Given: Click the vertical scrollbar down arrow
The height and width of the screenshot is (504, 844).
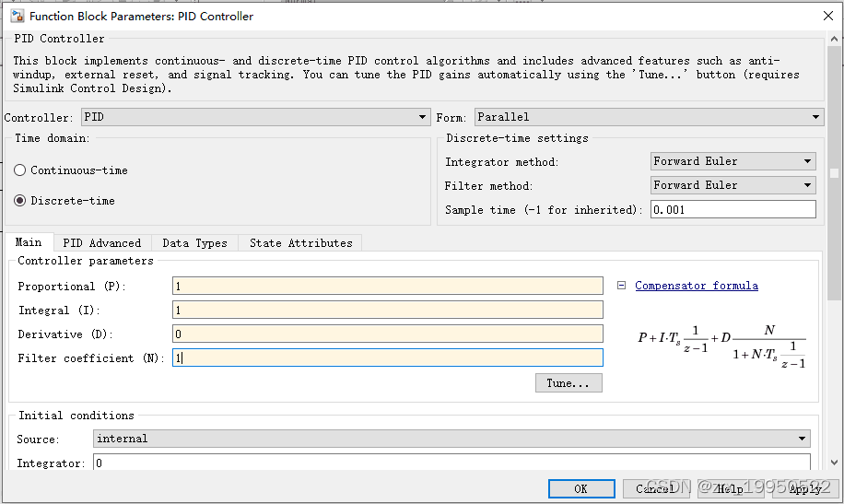Looking at the screenshot, I should (x=834, y=462).
